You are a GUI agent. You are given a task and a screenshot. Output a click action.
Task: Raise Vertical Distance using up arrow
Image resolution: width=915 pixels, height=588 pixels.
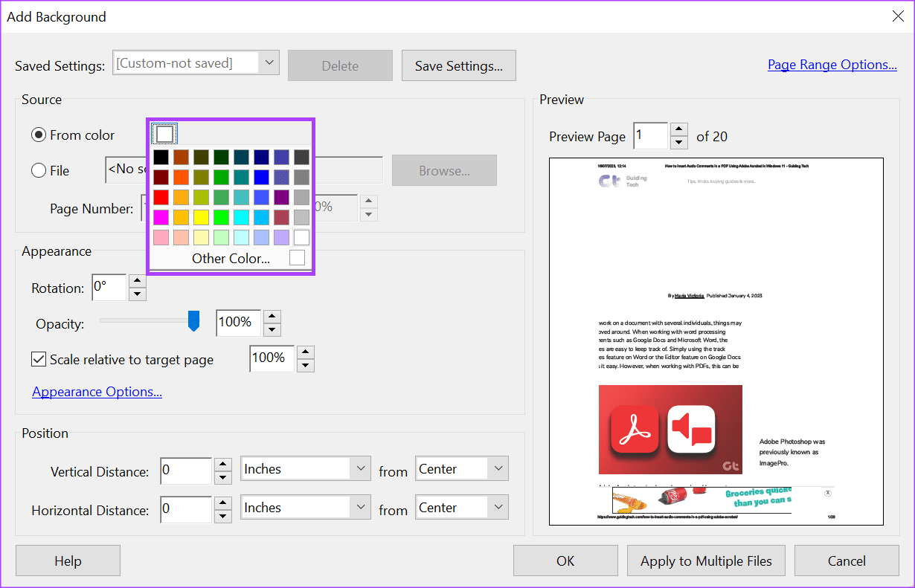(x=222, y=463)
